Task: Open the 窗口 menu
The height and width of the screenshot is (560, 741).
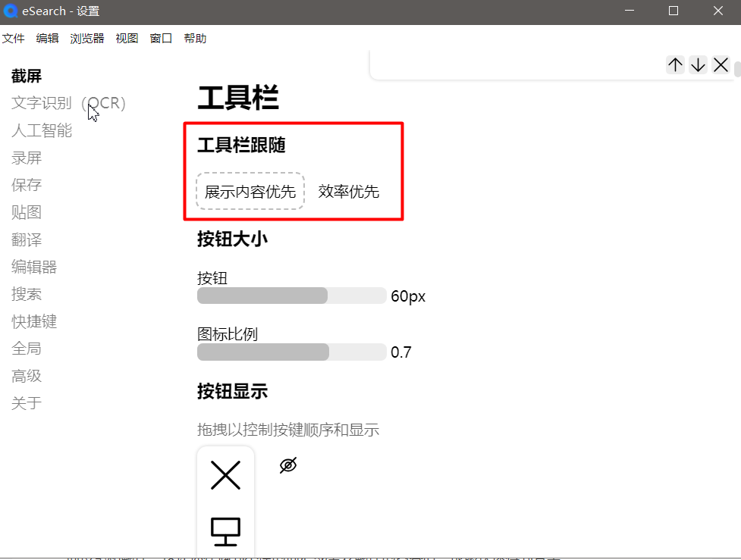Action: [x=161, y=38]
